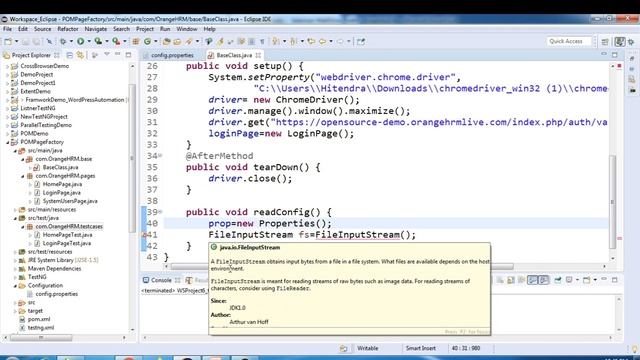Click the Open Task toolbar icon
This screenshot has width=640, height=360.
point(177,41)
